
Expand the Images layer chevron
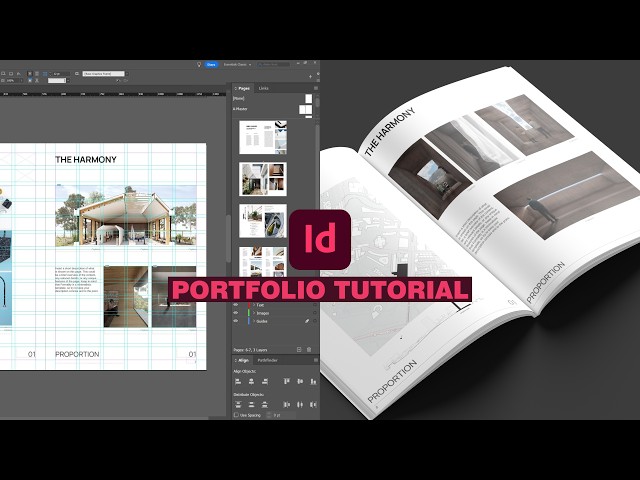(253, 313)
